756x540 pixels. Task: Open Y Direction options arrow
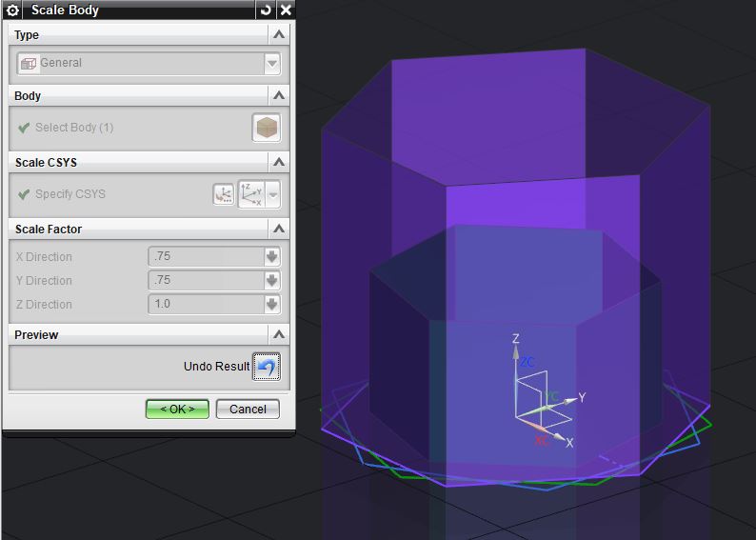[x=272, y=280]
